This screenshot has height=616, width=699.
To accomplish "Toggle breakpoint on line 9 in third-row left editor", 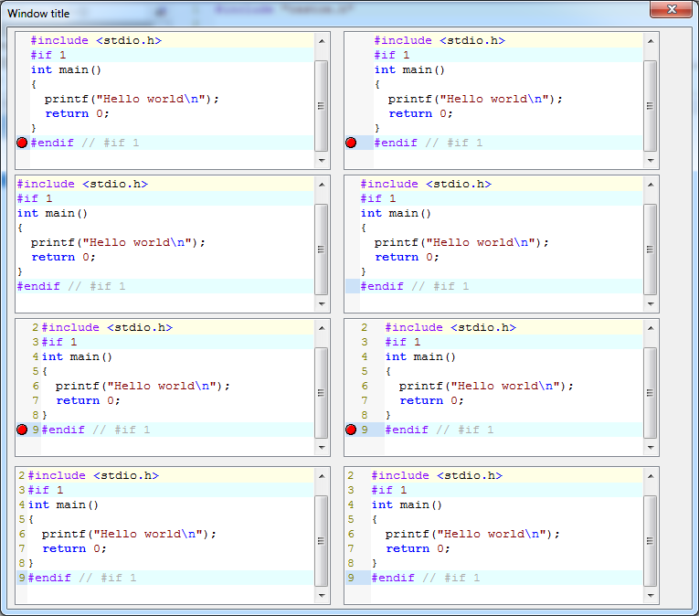I will [22, 430].
